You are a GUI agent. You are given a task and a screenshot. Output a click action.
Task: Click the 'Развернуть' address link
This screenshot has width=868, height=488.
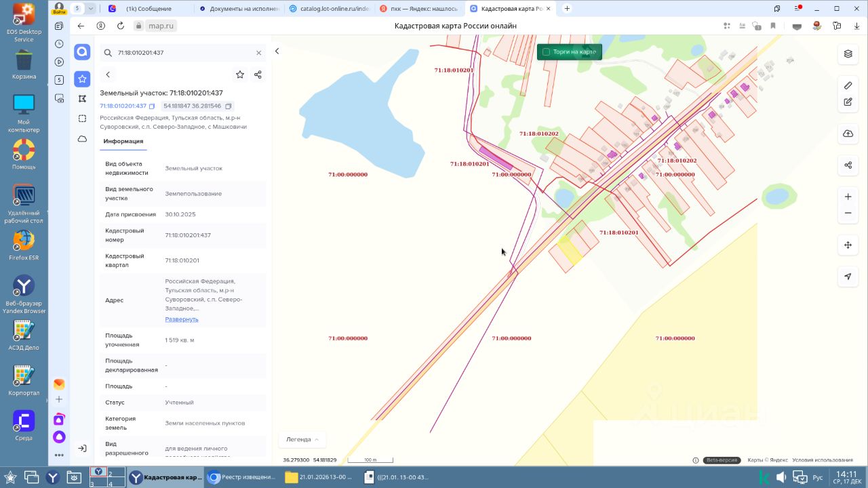[x=182, y=319]
